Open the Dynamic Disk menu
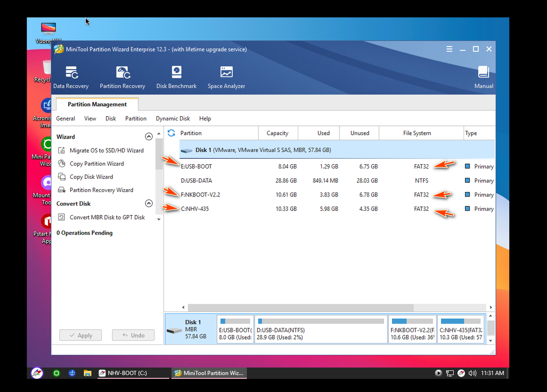Screen dimensions: 547x392 tap(173, 119)
